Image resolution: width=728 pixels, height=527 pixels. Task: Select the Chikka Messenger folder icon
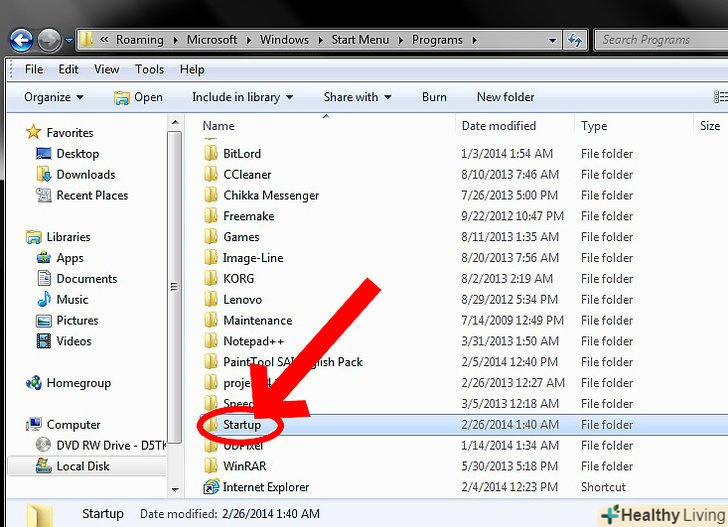211,195
